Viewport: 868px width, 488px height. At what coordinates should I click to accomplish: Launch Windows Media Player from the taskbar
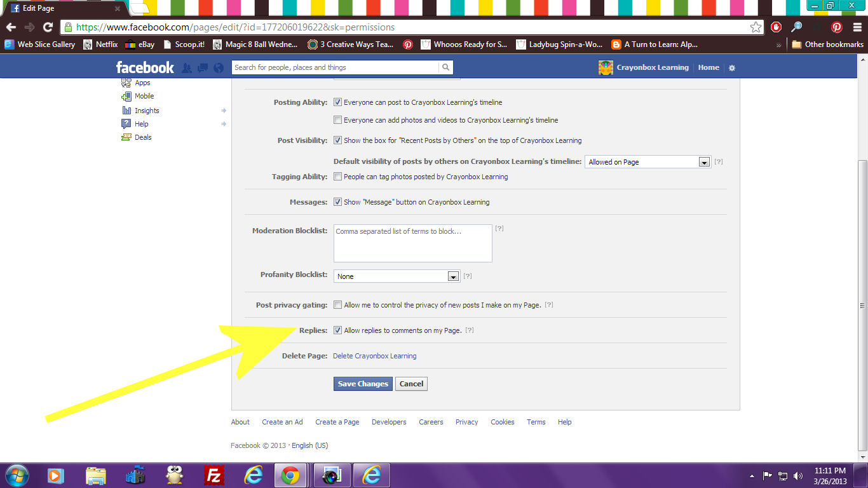point(56,475)
